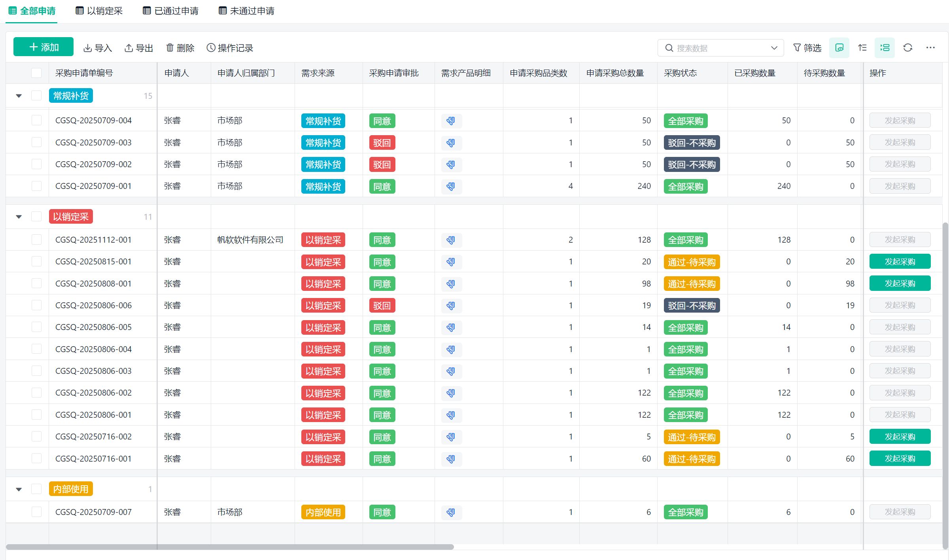Click the green preview card icon
Image resolution: width=949 pixels, height=560 pixels.
point(839,48)
